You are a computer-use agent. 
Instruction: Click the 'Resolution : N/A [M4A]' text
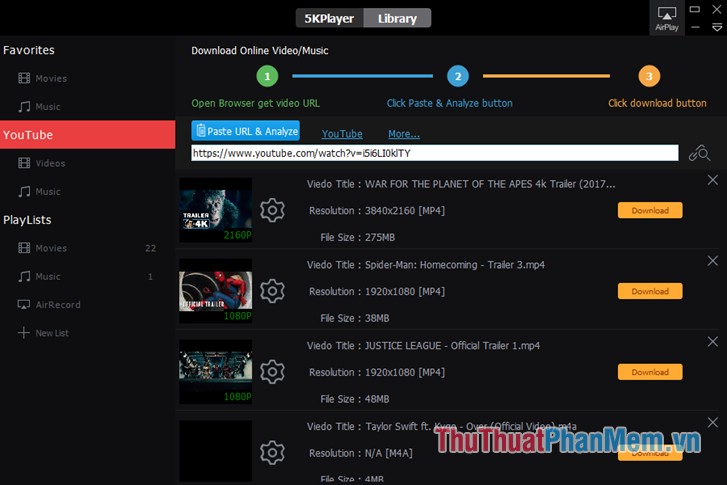coord(361,453)
